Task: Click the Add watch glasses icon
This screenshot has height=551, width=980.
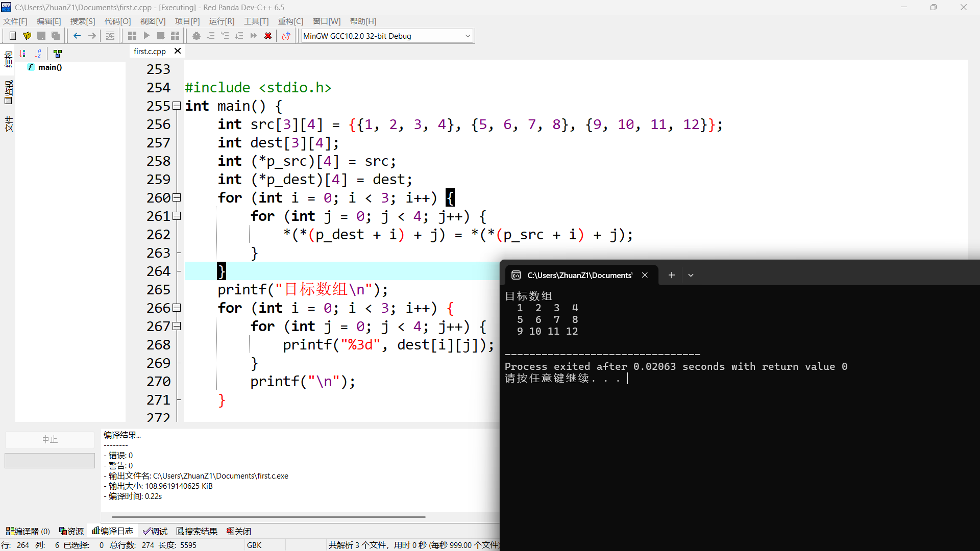Action: 286,36
